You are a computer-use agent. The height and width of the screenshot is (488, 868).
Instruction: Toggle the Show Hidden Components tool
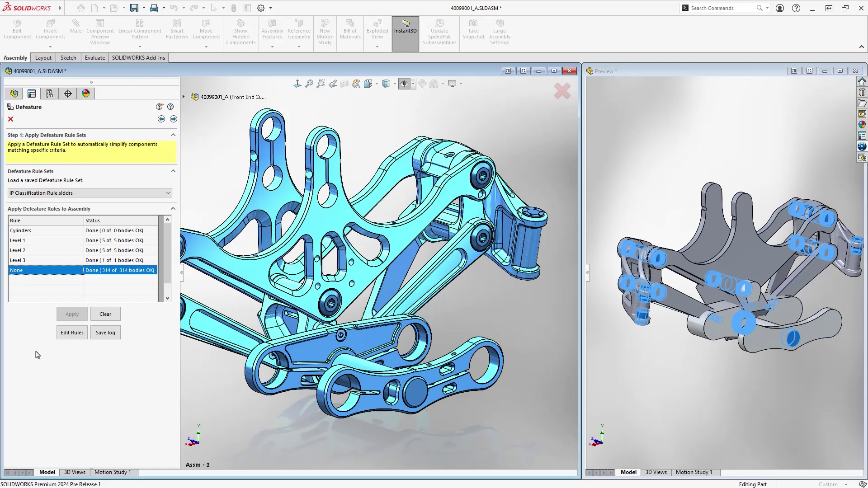pos(241,32)
